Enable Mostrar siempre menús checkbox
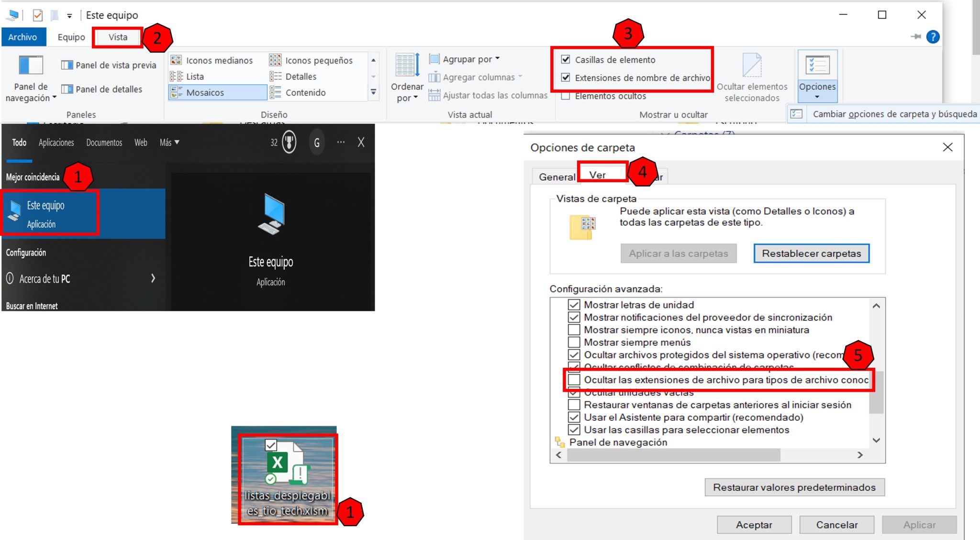The height and width of the screenshot is (540, 980). click(x=574, y=342)
